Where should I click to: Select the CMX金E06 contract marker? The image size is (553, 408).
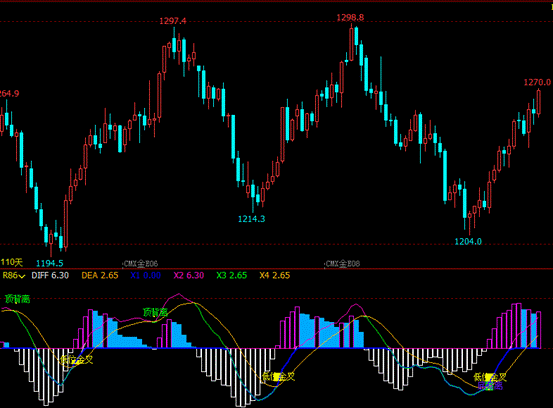(141, 264)
